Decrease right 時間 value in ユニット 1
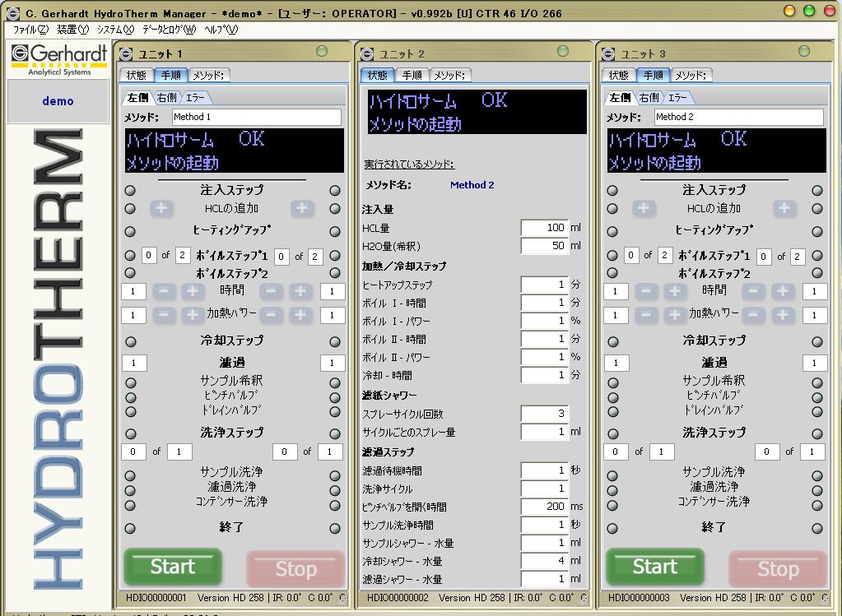 271,291
